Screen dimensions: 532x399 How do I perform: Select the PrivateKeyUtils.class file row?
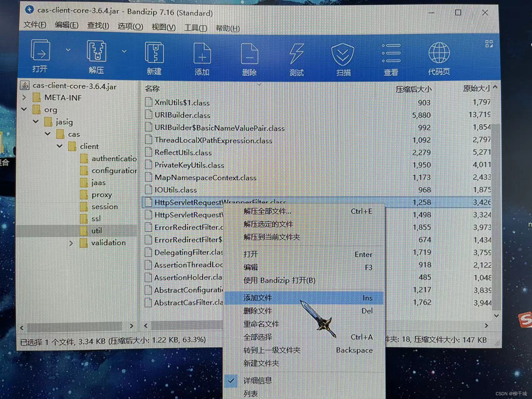317,165
